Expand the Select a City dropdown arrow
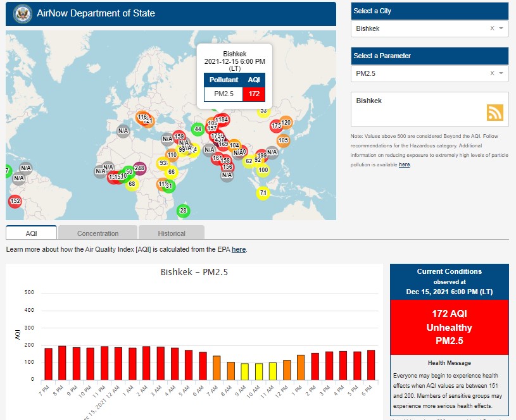This screenshot has height=420, width=516. coord(501,28)
